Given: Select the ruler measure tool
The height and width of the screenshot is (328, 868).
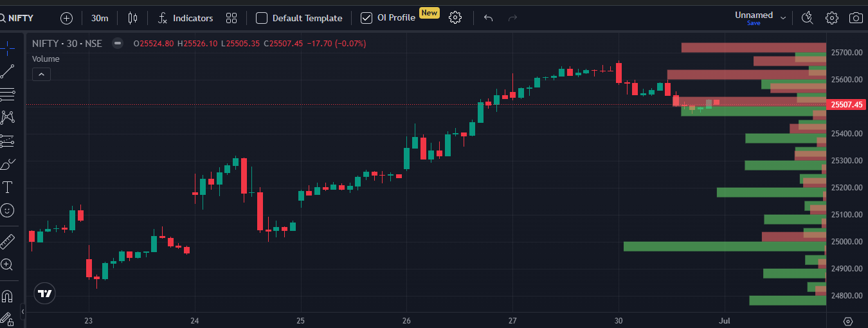Looking at the screenshot, I should click(8, 241).
